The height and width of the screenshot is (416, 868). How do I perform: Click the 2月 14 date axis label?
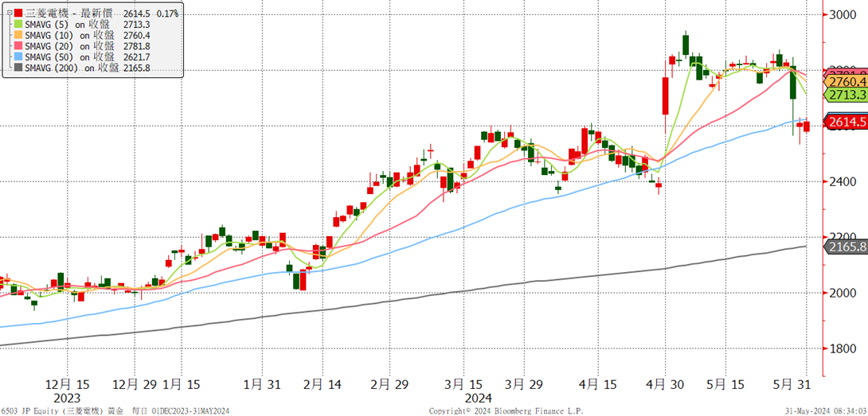(323, 385)
